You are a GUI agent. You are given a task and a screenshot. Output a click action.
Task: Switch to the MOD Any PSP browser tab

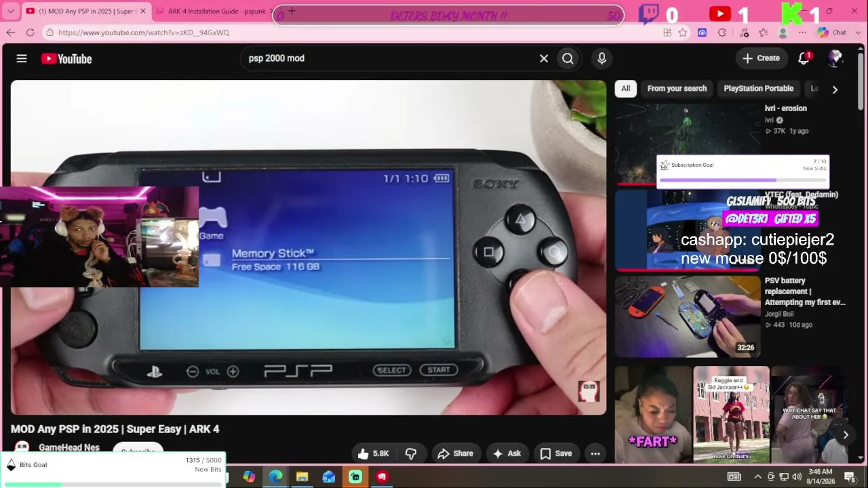coord(85,12)
